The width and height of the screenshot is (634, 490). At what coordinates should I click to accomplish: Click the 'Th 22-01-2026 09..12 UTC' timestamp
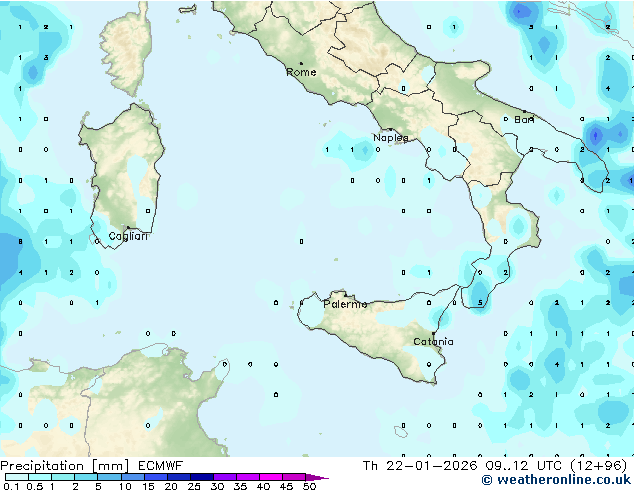[x=462, y=466]
